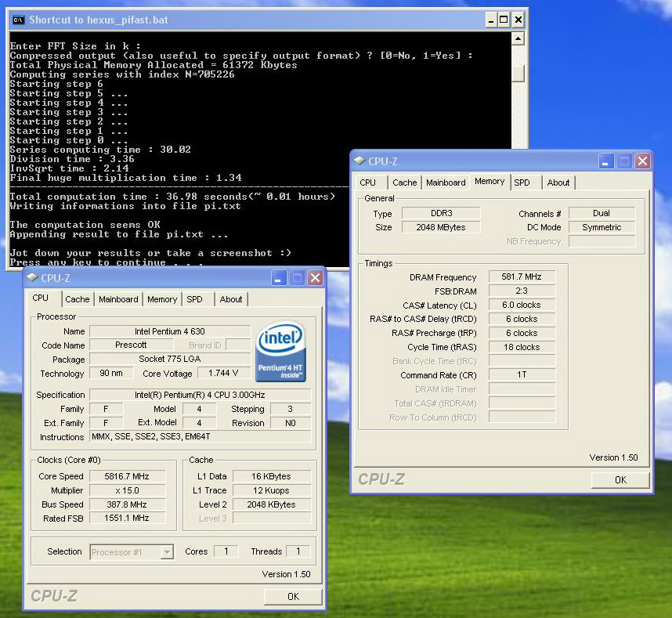Screen dimensions: 672x618
Task: Click the Package field Socket 775 LGA
Action: (170, 359)
